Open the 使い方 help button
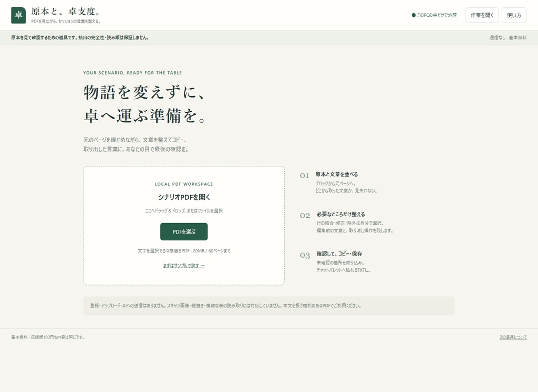This screenshot has width=538, height=392. point(514,15)
